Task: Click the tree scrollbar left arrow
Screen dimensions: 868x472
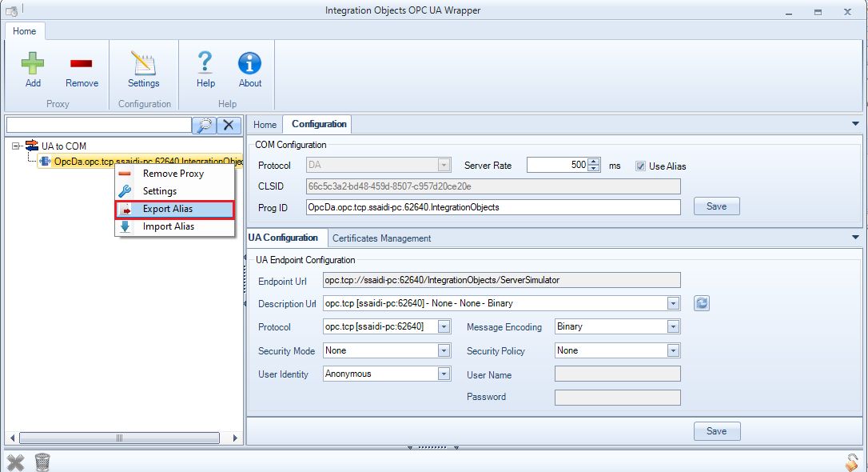Action: pyautogui.click(x=12, y=438)
